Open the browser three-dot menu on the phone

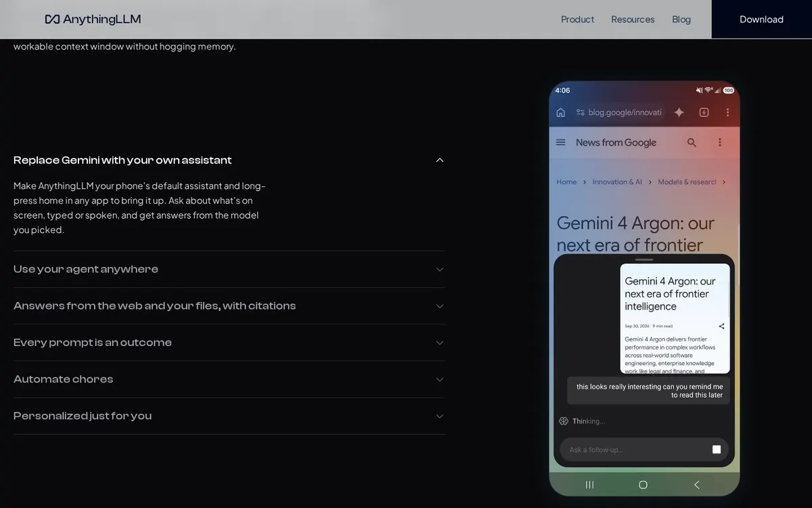[727, 112]
